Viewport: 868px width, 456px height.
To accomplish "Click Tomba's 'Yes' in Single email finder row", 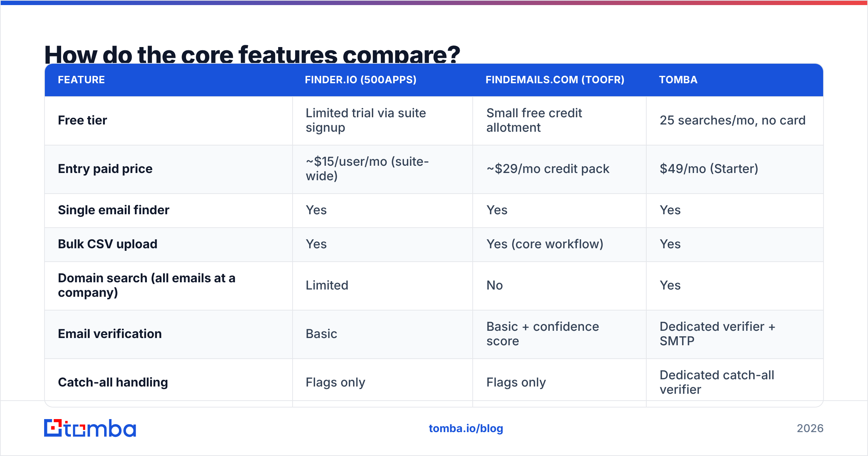I will pos(670,210).
